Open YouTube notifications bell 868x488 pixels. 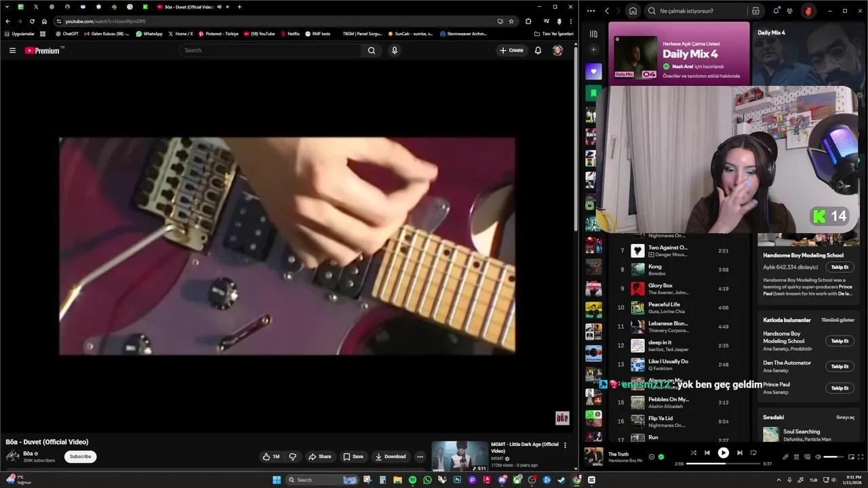click(538, 50)
